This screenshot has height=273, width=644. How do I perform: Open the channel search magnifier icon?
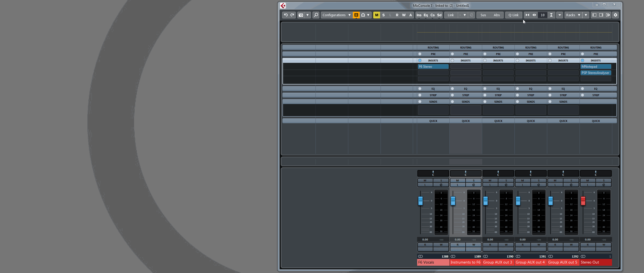[316, 15]
